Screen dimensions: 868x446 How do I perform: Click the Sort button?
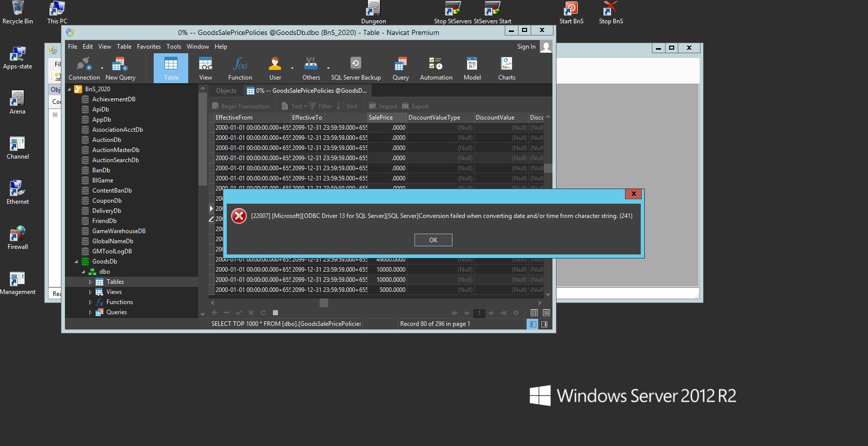click(x=347, y=106)
